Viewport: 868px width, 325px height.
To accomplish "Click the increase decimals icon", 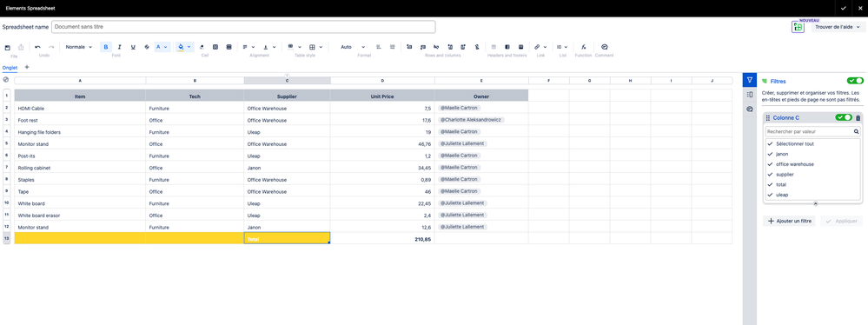I will pyautogui.click(x=392, y=47).
